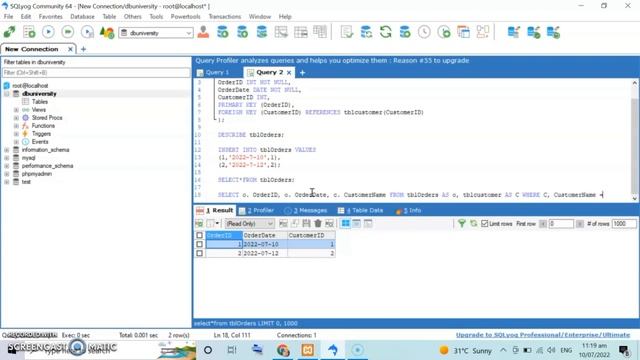Click the query formatter checklist icon

(347, 32)
